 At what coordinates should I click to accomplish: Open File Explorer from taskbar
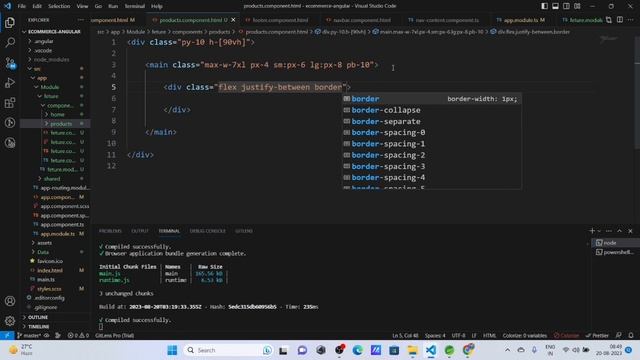[x=413, y=350]
